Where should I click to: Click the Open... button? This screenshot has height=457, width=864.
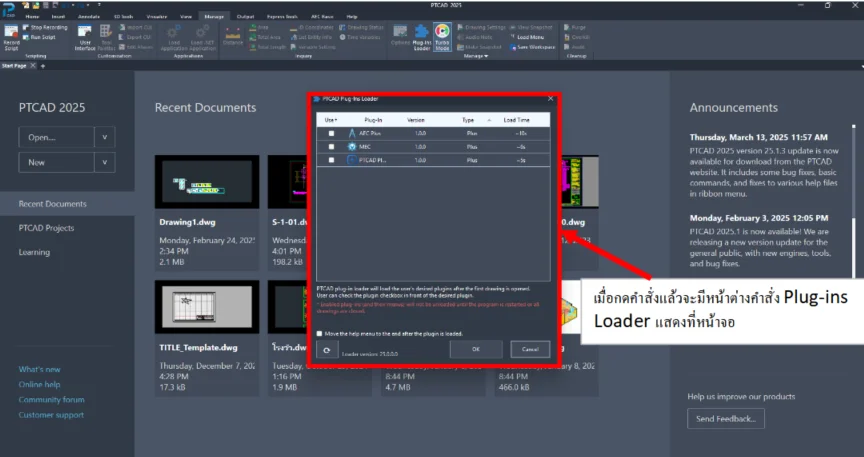(57, 137)
